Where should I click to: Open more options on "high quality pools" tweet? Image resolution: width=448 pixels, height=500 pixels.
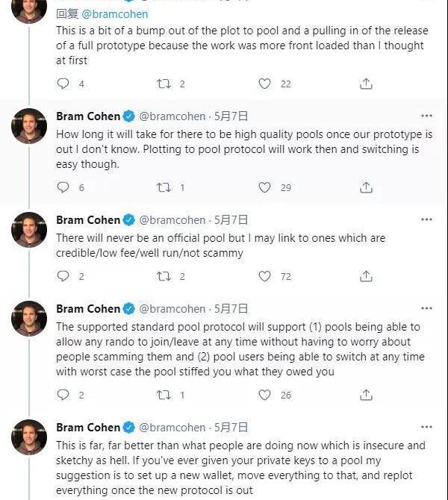pos(426,116)
